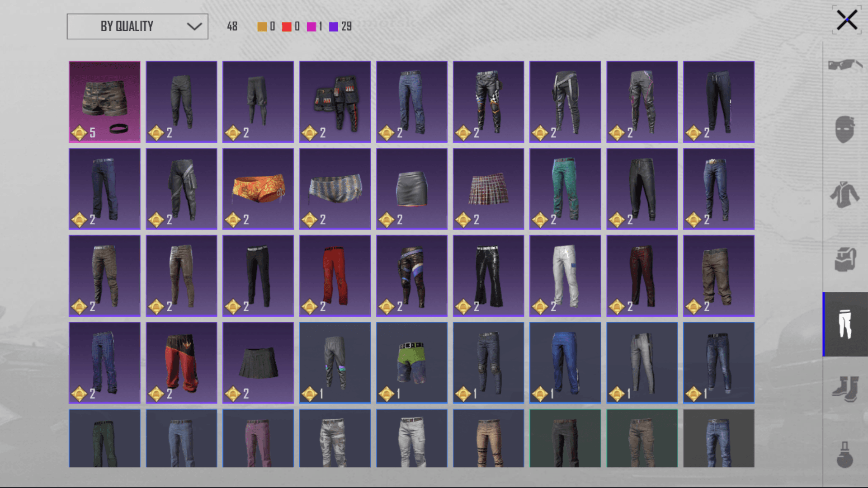Open the face mask category icon
Image resolution: width=868 pixels, height=488 pixels.
(x=844, y=129)
